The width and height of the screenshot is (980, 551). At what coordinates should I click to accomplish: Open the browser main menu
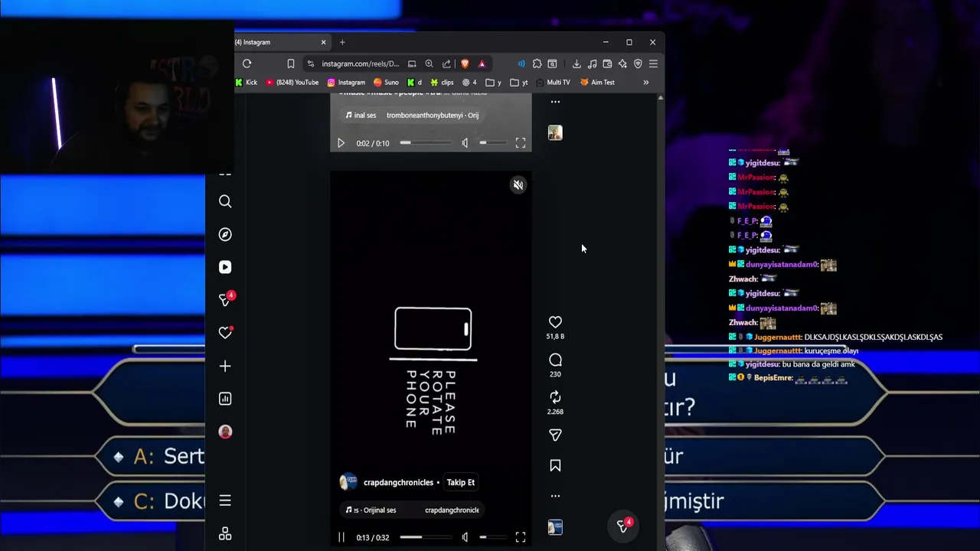tap(653, 64)
